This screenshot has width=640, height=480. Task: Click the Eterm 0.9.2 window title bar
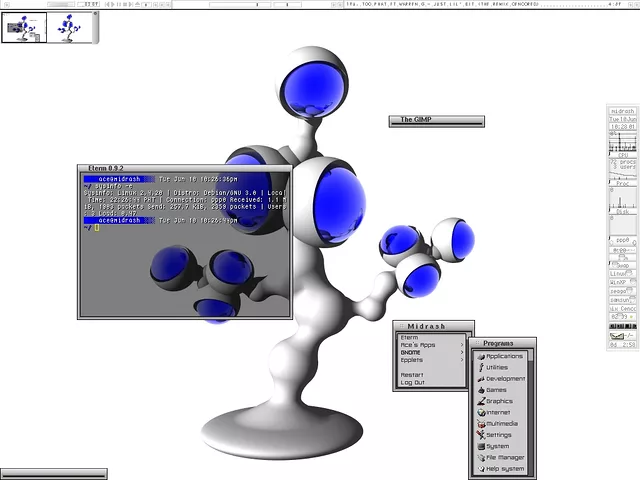(x=185, y=168)
